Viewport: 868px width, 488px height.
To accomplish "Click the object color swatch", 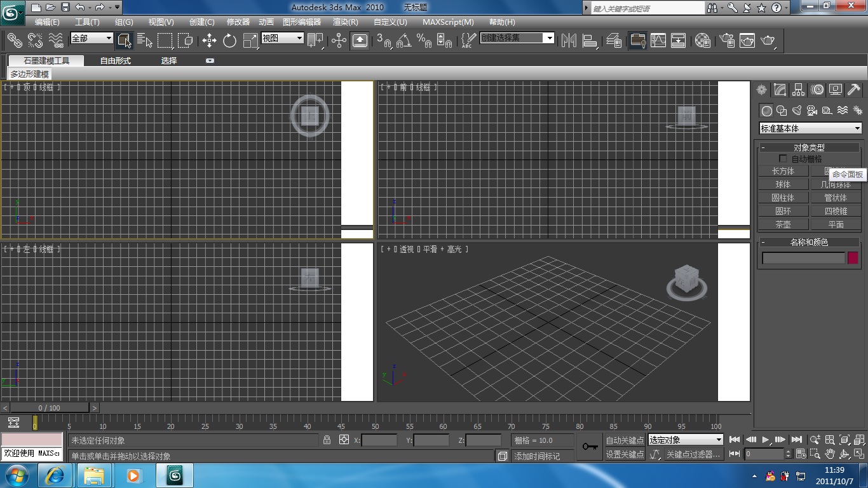I will 852,257.
